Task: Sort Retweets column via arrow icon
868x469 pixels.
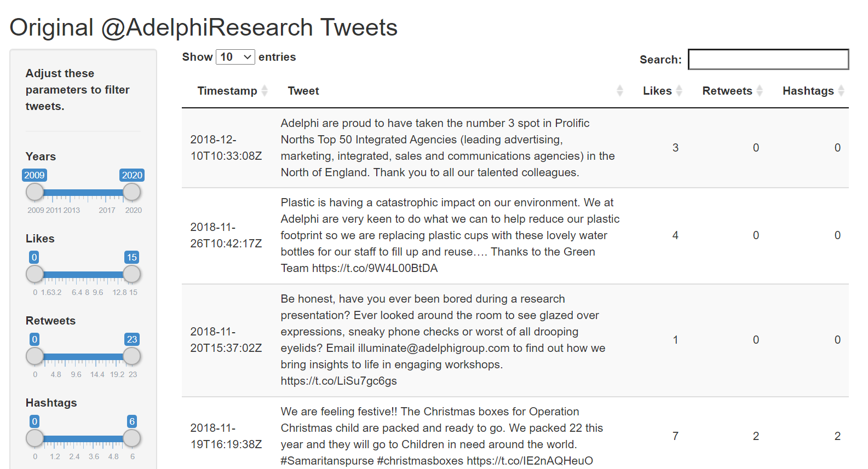Action: 760,91
